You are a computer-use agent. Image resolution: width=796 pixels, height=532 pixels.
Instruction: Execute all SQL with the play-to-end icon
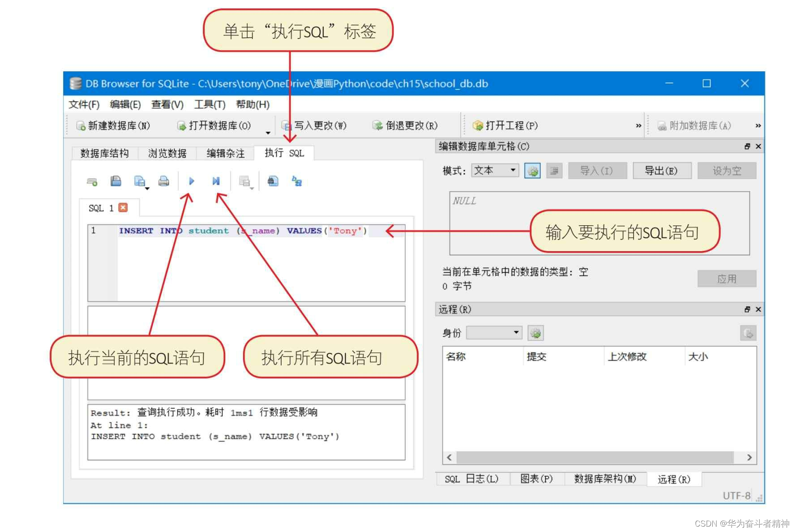click(x=216, y=181)
